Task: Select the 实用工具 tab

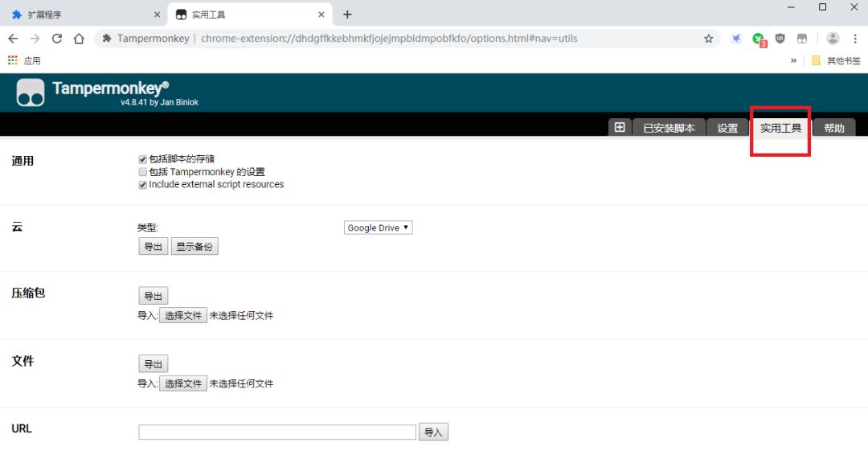Action: coord(780,128)
